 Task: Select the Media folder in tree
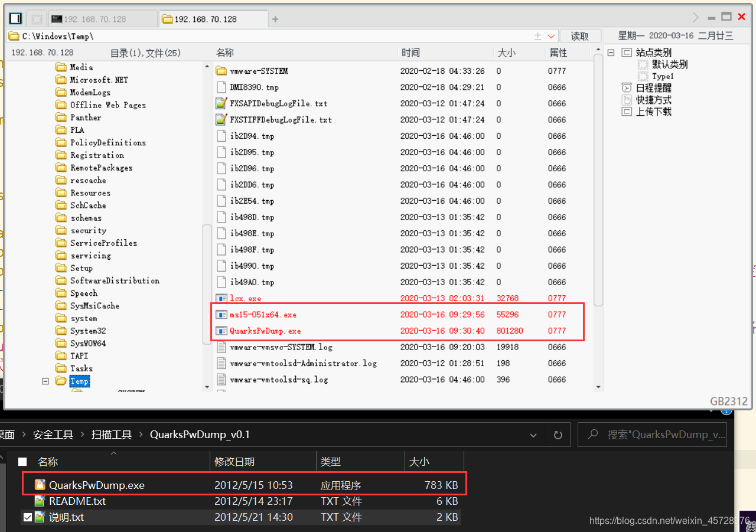coord(81,67)
